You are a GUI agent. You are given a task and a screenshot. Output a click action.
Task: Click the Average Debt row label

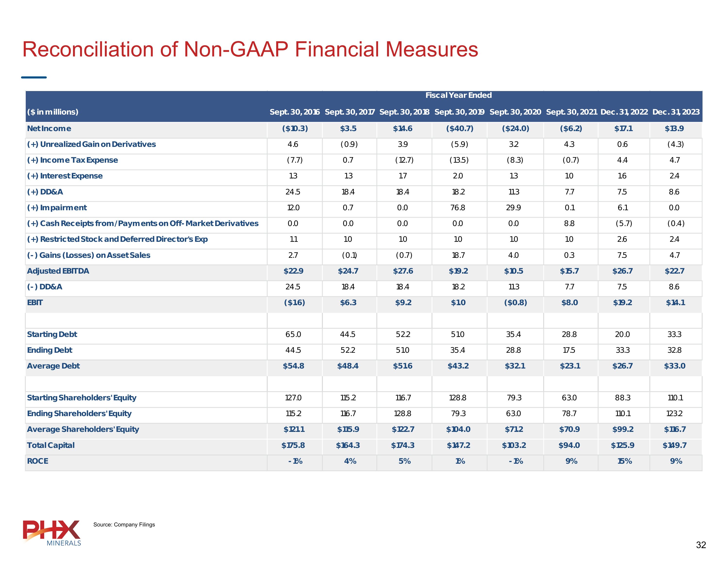(53, 366)
